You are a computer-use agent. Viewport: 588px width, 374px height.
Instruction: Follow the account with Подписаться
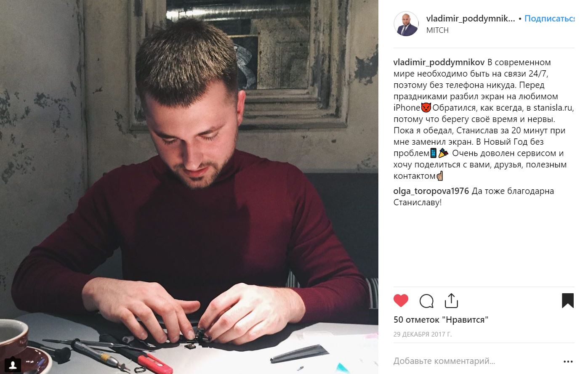tap(549, 19)
